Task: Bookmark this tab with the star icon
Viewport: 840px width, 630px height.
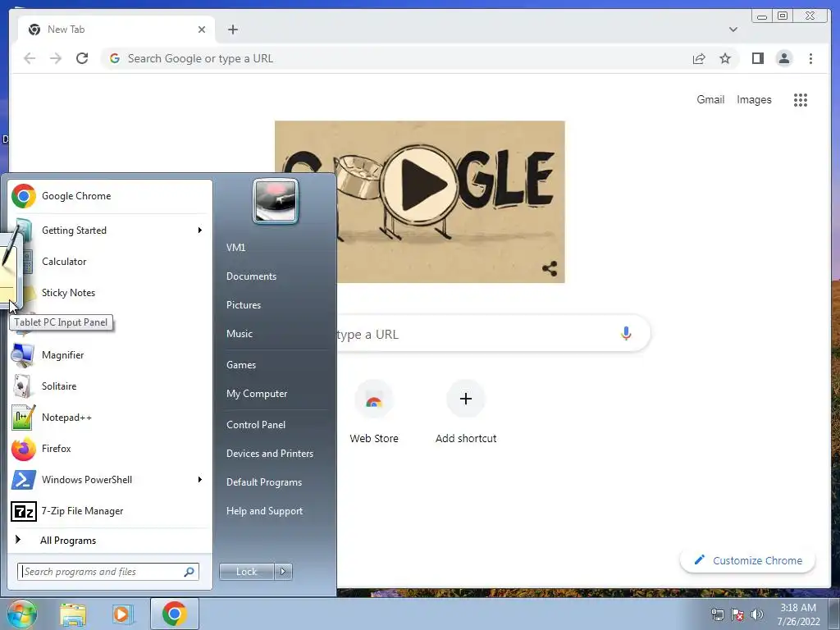Action: pos(725,58)
